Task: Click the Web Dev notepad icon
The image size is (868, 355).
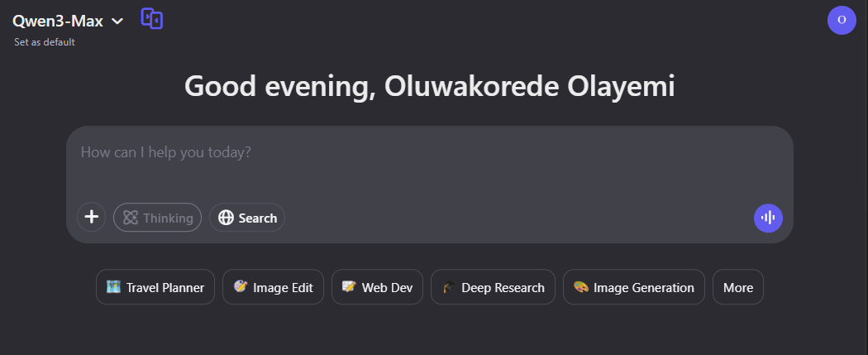Action: click(x=349, y=287)
